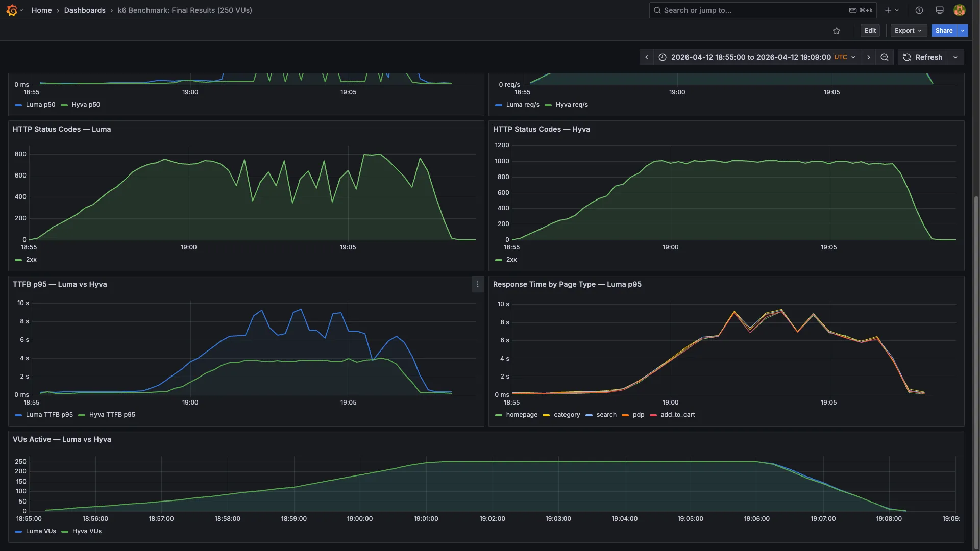
Task: Open the user profile avatar
Action: click(960, 10)
